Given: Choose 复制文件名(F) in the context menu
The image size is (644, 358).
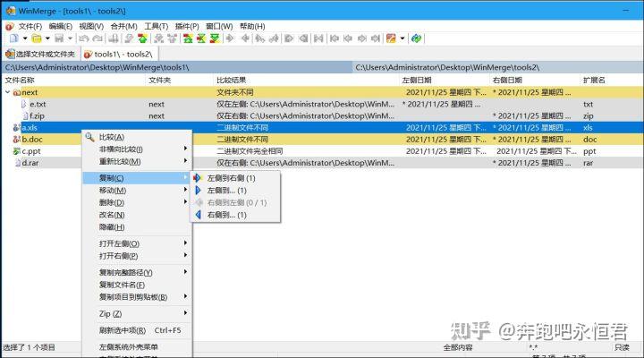Looking at the screenshot, I should (x=137, y=285).
